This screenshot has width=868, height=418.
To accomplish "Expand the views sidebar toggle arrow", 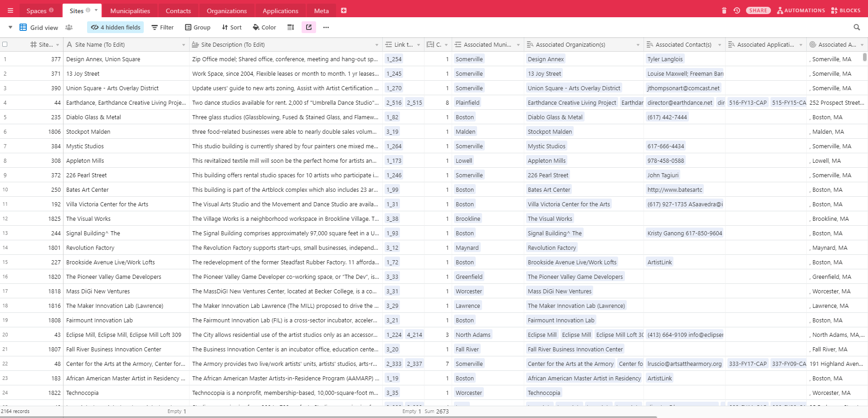I will (x=10, y=27).
